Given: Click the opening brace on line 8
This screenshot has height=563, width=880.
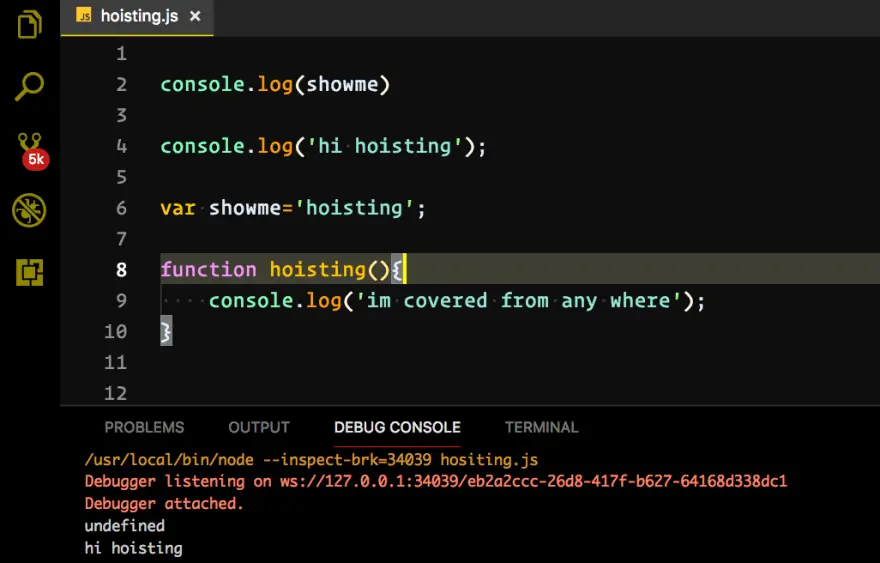Looking at the screenshot, I should pyautogui.click(x=397, y=269).
